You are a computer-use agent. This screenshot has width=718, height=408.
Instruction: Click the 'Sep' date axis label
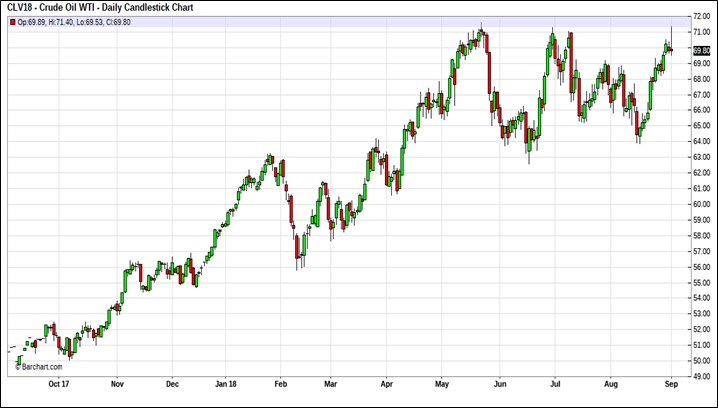pyautogui.click(x=671, y=384)
